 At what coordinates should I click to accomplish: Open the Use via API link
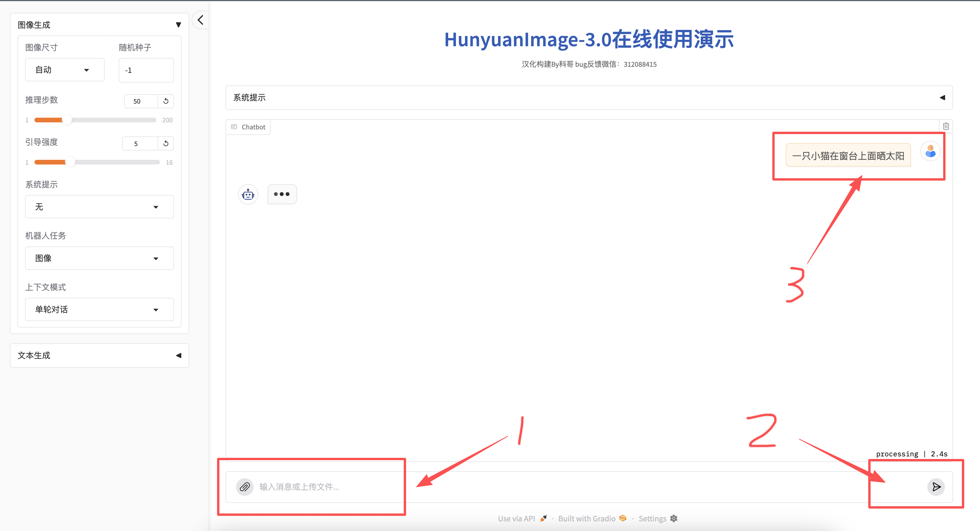522,518
